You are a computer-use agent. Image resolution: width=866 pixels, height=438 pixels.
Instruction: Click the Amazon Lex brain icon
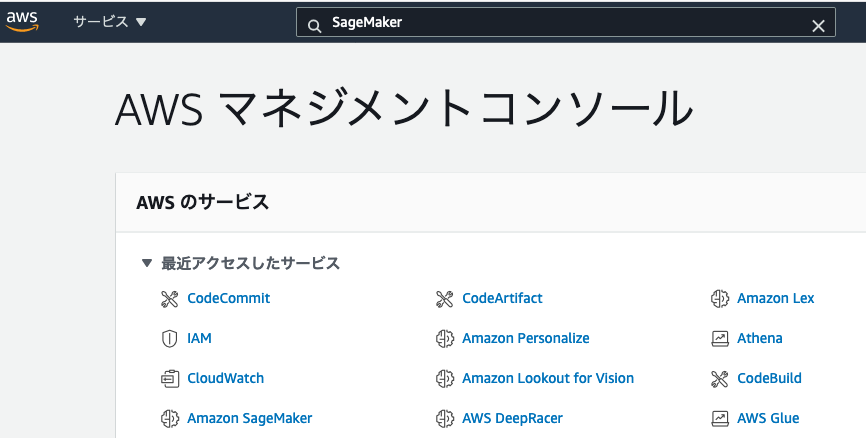[x=720, y=299]
